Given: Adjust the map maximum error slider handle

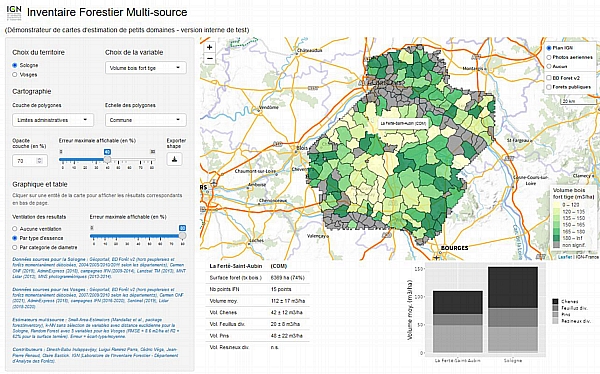Looking at the screenshot, I should (108, 159).
